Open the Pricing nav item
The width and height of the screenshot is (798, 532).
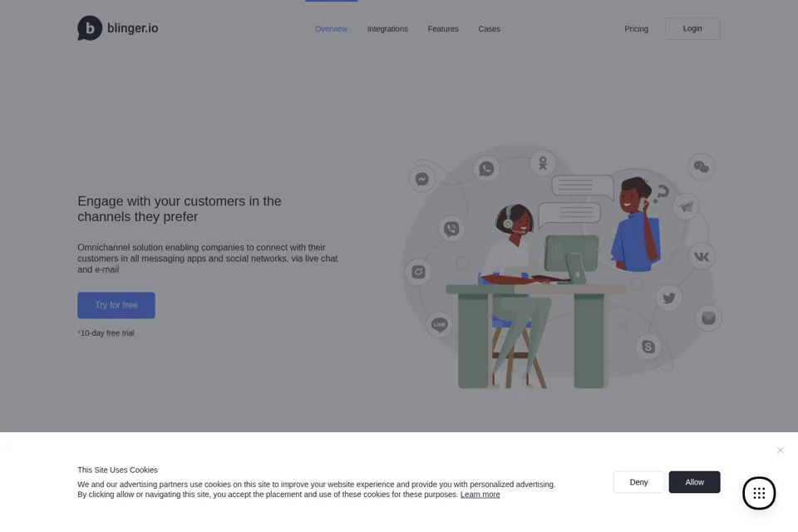[x=636, y=29]
